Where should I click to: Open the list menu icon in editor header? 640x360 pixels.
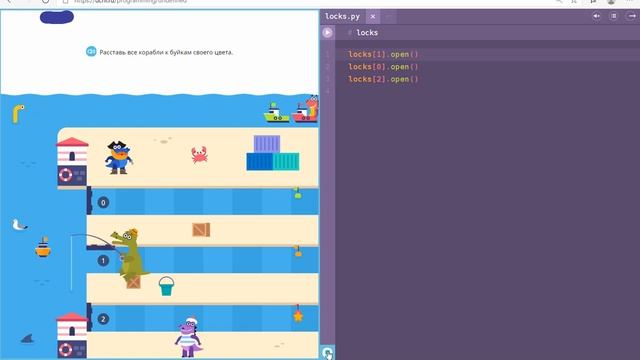coord(614,16)
